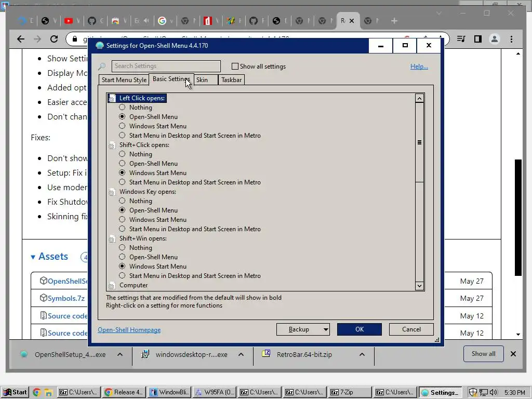This screenshot has width=532, height=399.
Task: Close the active Chrome tab
Action: click(352, 21)
